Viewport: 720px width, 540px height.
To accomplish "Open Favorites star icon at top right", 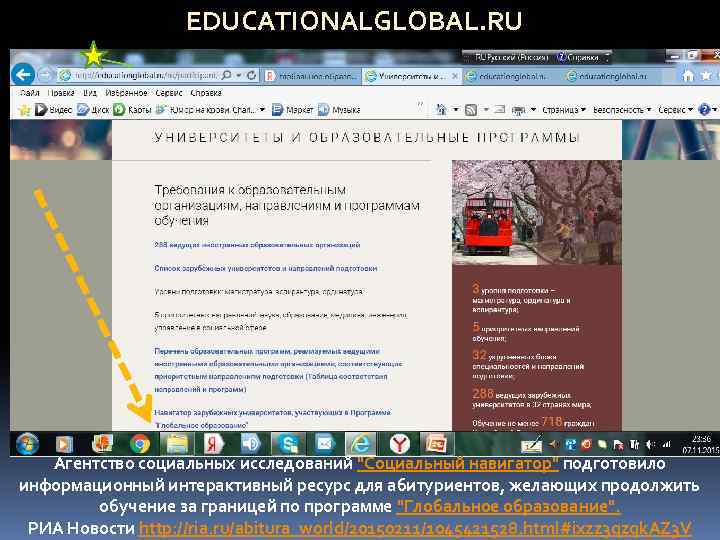I will click(x=706, y=76).
